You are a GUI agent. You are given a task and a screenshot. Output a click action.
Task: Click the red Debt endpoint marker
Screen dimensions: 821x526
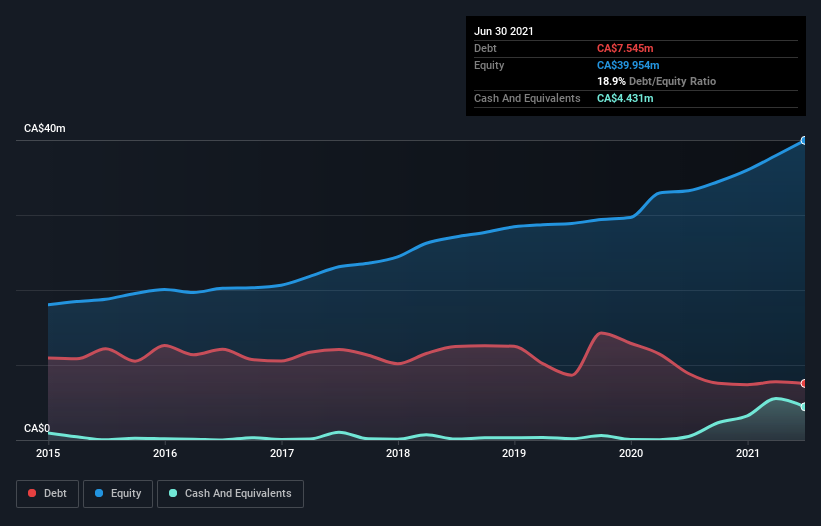[x=804, y=383]
